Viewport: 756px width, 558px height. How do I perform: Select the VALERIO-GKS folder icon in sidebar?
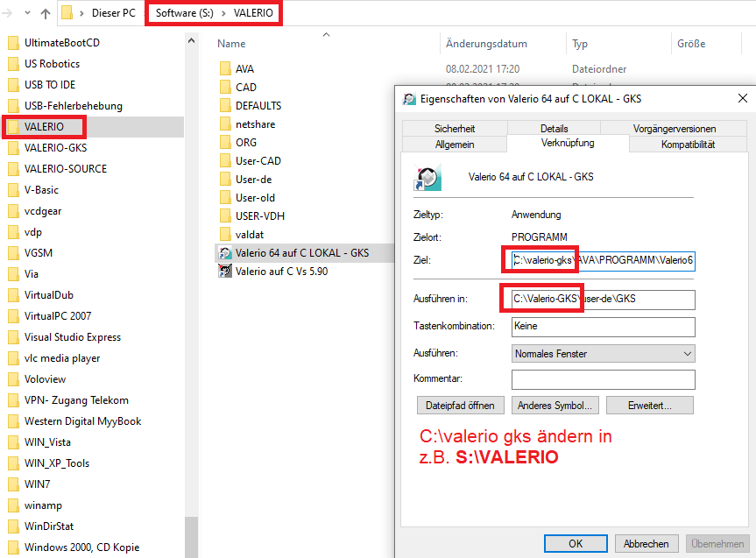[x=13, y=148]
